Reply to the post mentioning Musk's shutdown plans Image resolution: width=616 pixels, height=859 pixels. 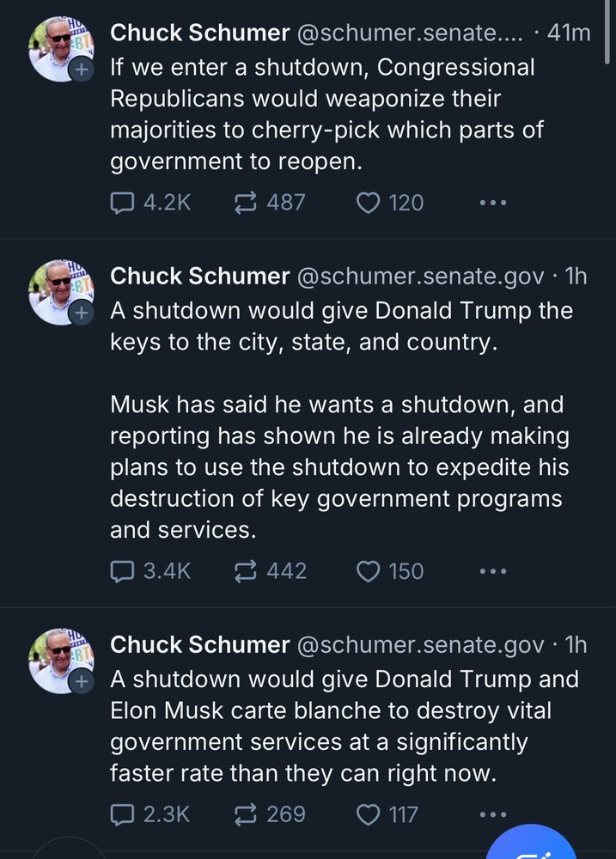(123, 571)
